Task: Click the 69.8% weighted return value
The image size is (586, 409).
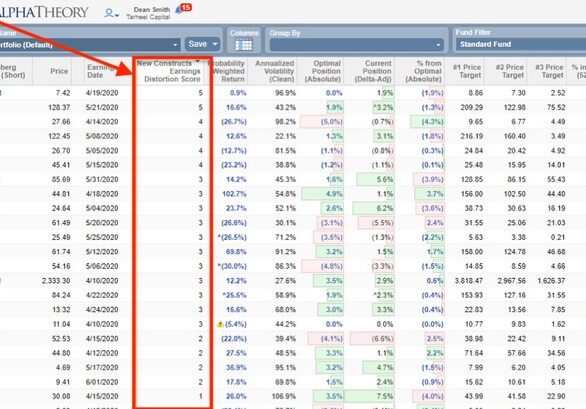Action: click(x=236, y=252)
